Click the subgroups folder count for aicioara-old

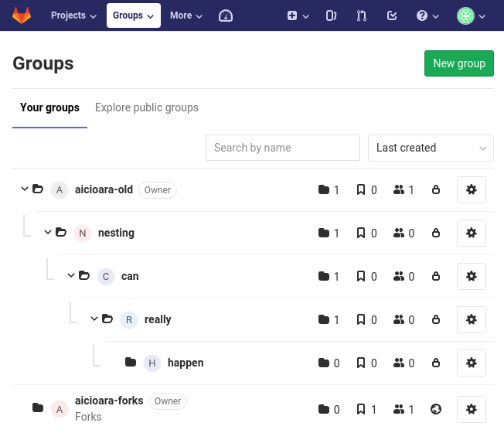329,189
